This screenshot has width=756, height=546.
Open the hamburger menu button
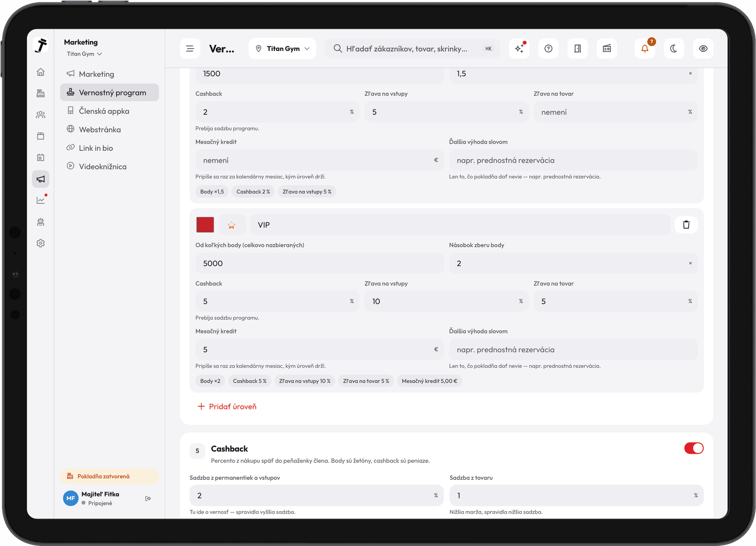(190, 49)
